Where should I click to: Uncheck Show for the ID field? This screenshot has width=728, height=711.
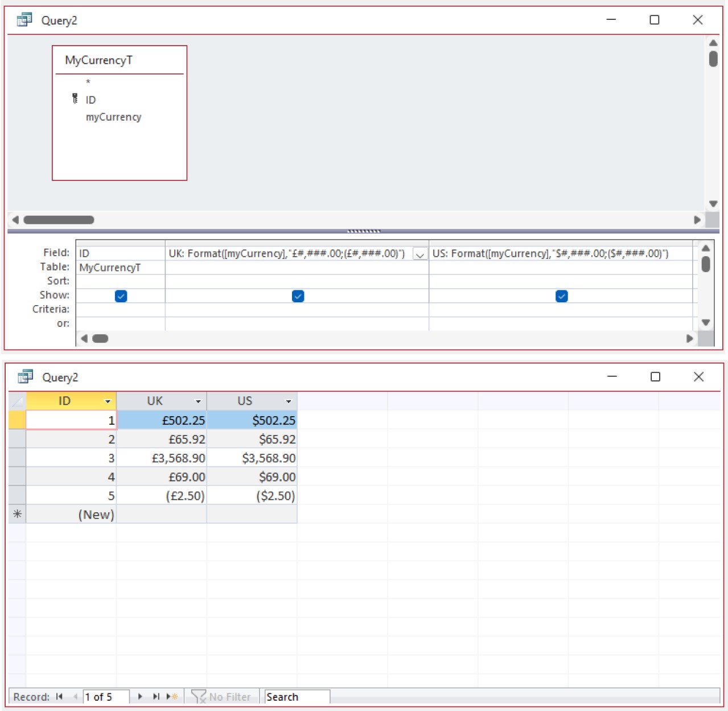coord(120,296)
